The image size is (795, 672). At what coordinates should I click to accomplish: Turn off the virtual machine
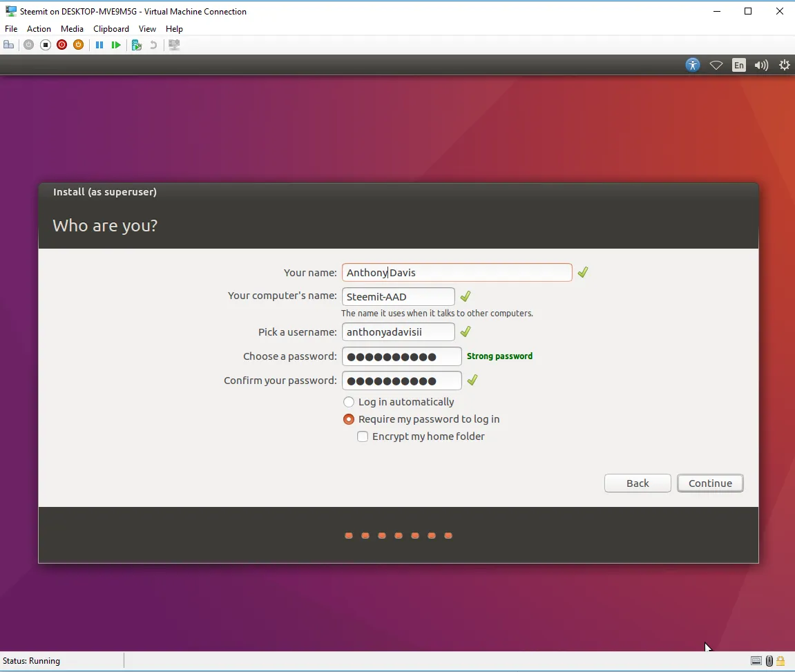coord(45,45)
